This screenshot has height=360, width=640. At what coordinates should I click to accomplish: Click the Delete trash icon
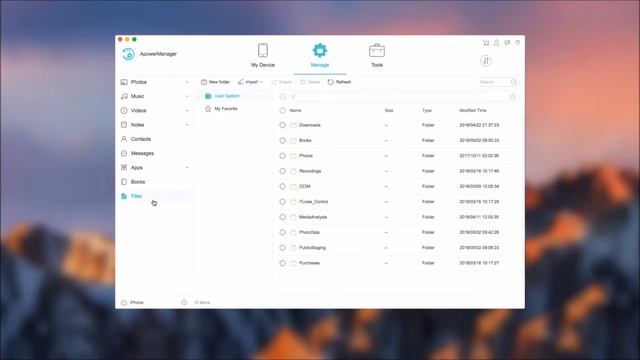302,82
